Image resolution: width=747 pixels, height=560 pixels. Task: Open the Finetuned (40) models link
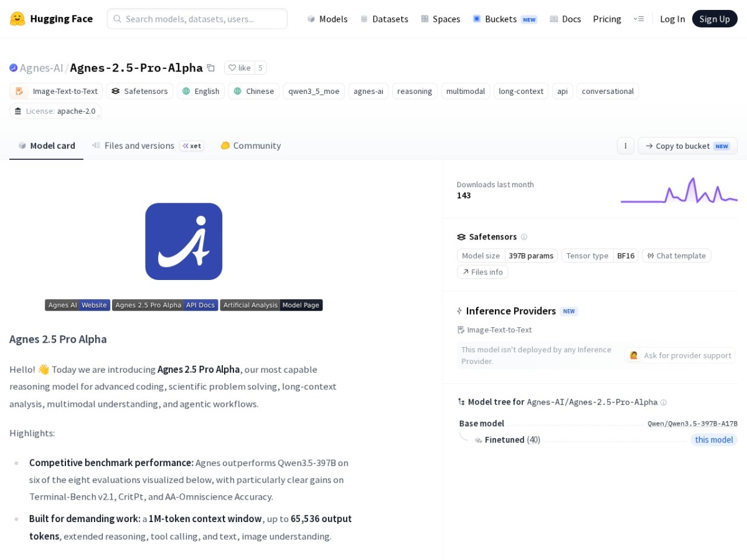pyautogui.click(x=512, y=440)
